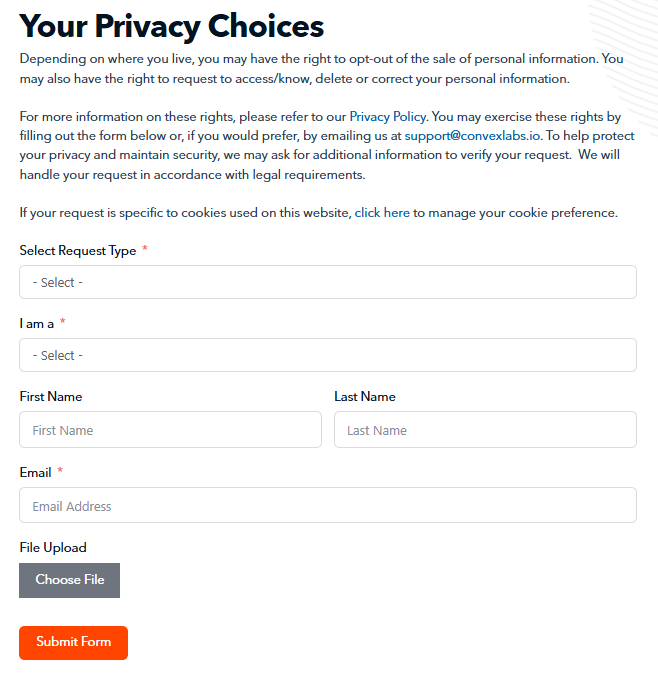Click the 'Your Privacy Choices' heading

(172, 25)
